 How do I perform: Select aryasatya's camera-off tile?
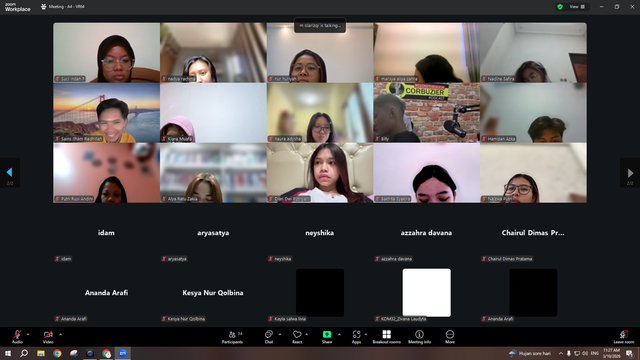pos(213,233)
